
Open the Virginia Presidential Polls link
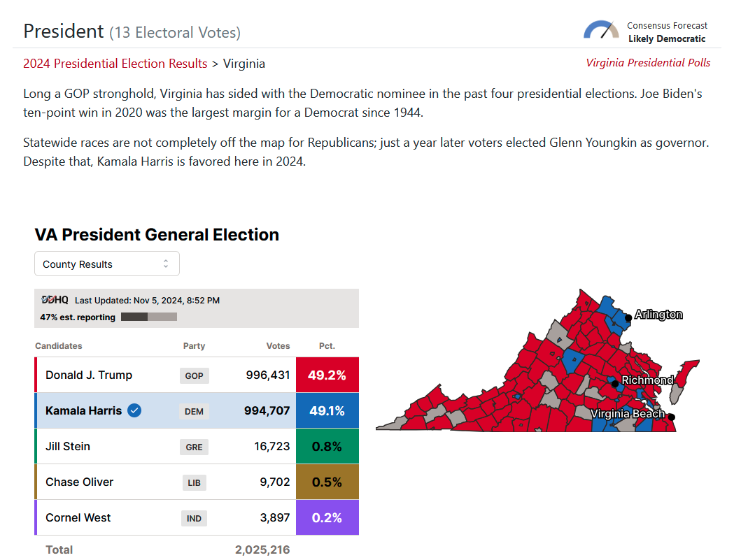tap(648, 62)
